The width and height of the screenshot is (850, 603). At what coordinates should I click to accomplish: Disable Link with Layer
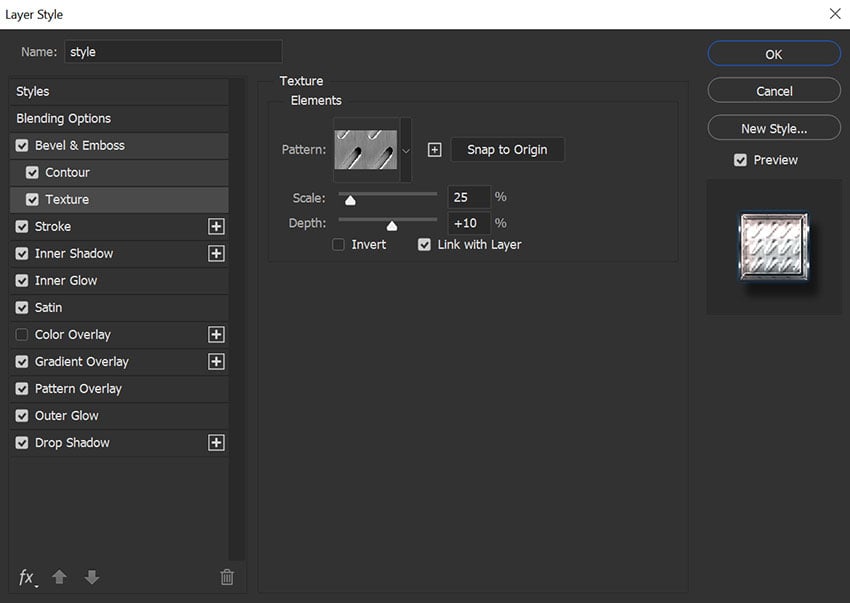(424, 244)
